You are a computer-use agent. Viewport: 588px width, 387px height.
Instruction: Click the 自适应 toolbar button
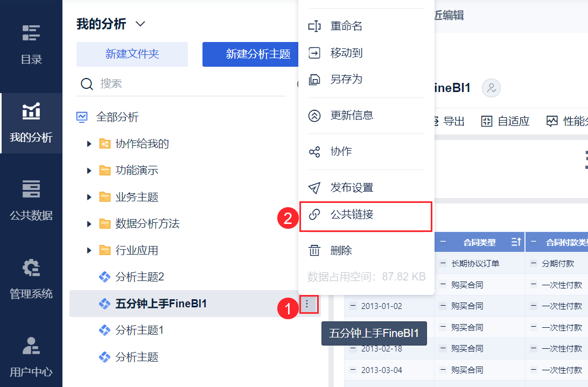(x=505, y=121)
